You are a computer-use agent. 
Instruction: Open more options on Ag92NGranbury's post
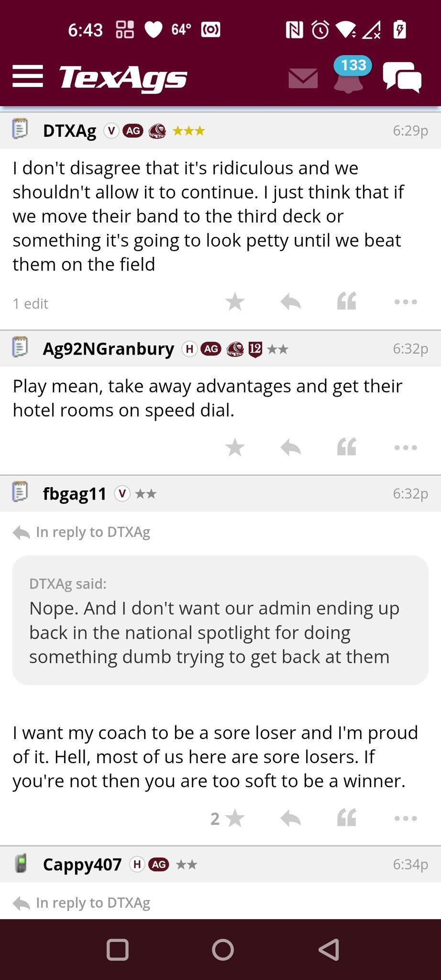tap(406, 448)
